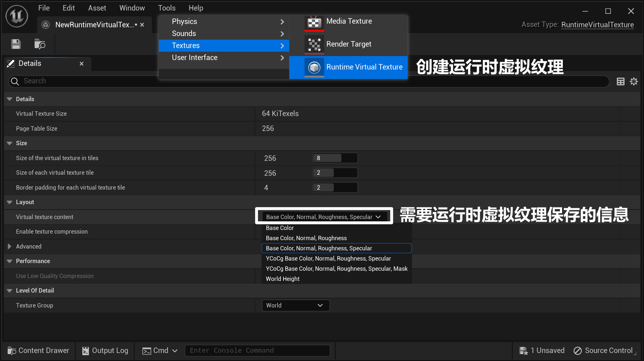Screen dimensions: 644x361
Task: Collapse the Layout category section
Action: point(9,202)
